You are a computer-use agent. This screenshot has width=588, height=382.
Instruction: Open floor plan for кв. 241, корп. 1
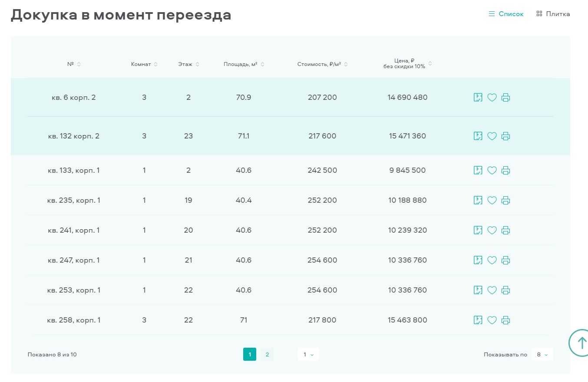pyautogui.click(x=478, y=230)
